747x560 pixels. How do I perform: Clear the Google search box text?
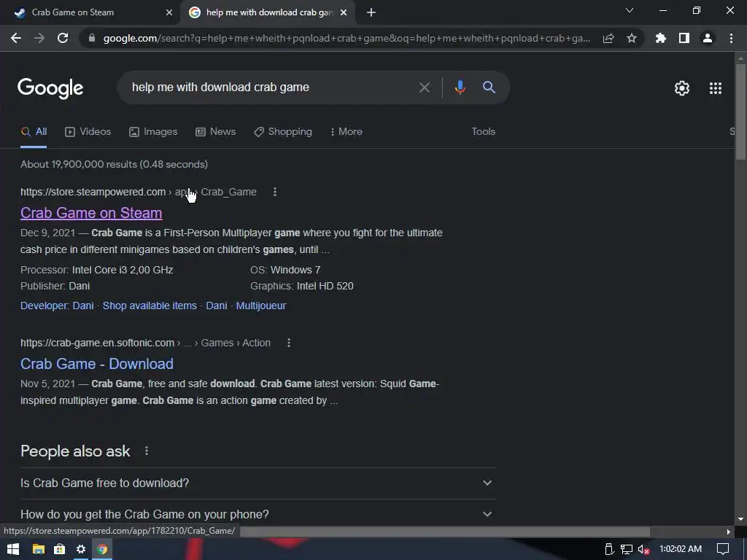tap(425, 87)
